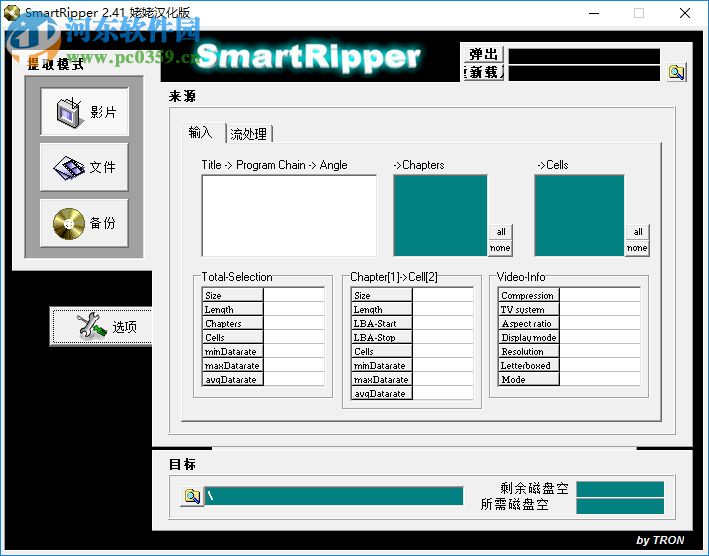Click Size label in Chapter[1]->Cell[2] group
Image resolution: width=709 pixels, height=556 pixels.
click(382, 295)
